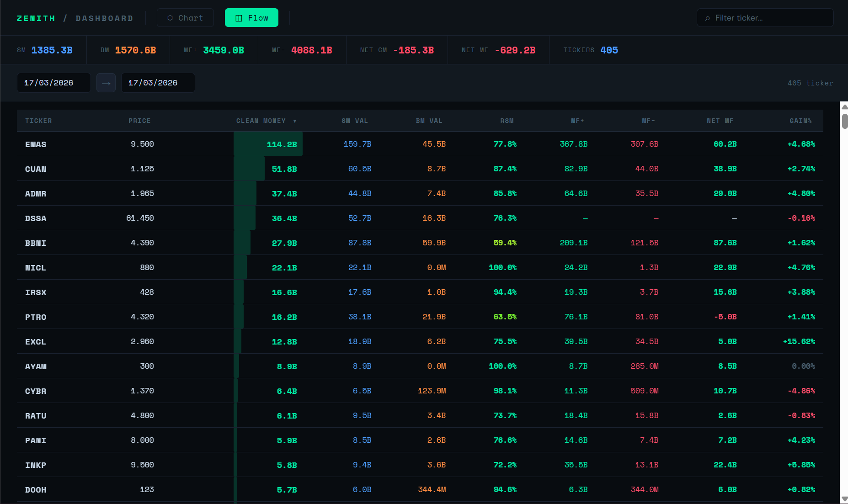The height and width of the screenshot is (504, 848).
Task: Sort table by NET MF column header
Action: (720, 121)
